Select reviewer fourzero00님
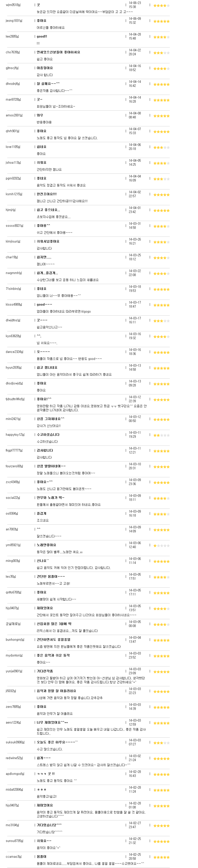 pos(14,466)
